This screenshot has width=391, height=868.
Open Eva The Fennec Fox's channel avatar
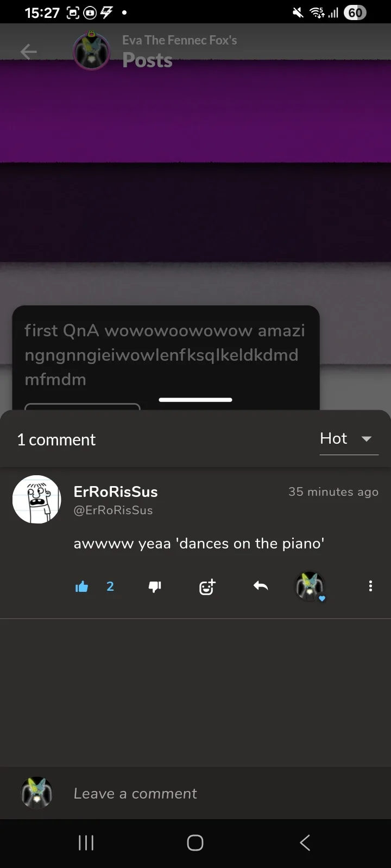point(91,52)
